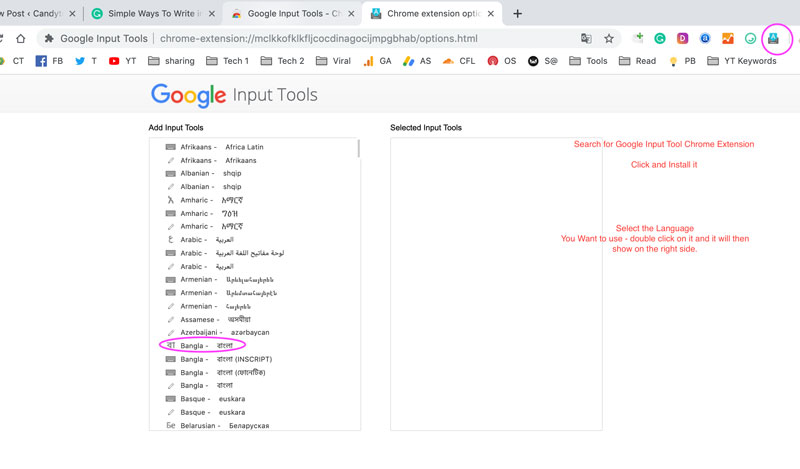Viewport: 800px width, 469px height.
Task: Click the blue circular 'a' extension icon
Action: tap(705, 38)
